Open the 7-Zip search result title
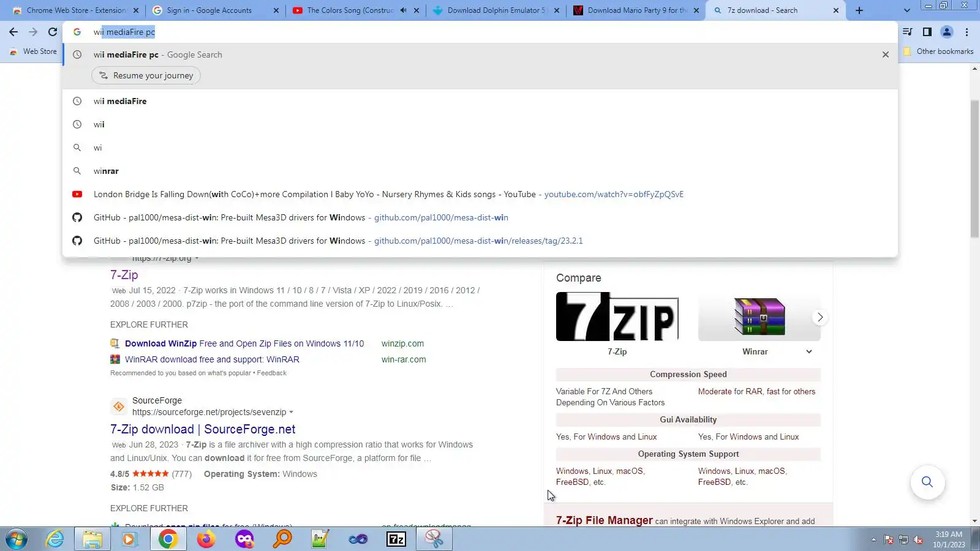 point(124,275)
